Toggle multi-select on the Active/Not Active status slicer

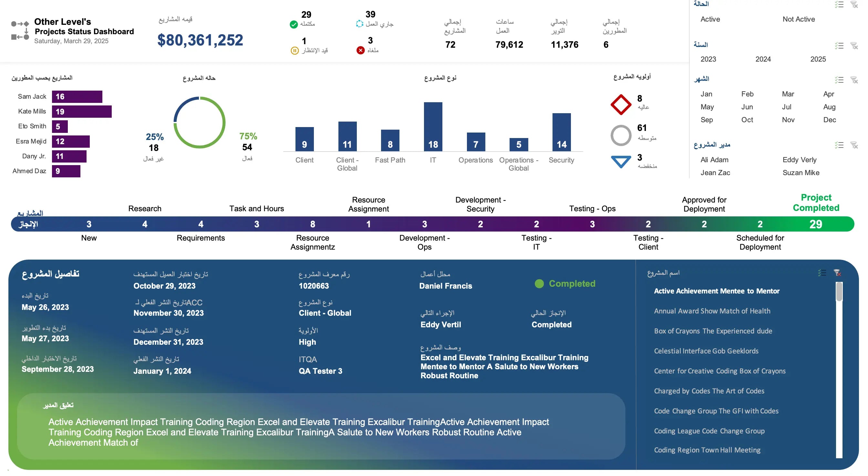[x=839, y=5]
